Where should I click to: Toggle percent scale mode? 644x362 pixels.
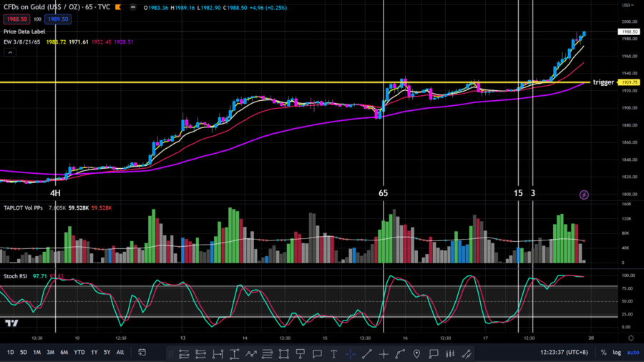click(x=603, y=352)
